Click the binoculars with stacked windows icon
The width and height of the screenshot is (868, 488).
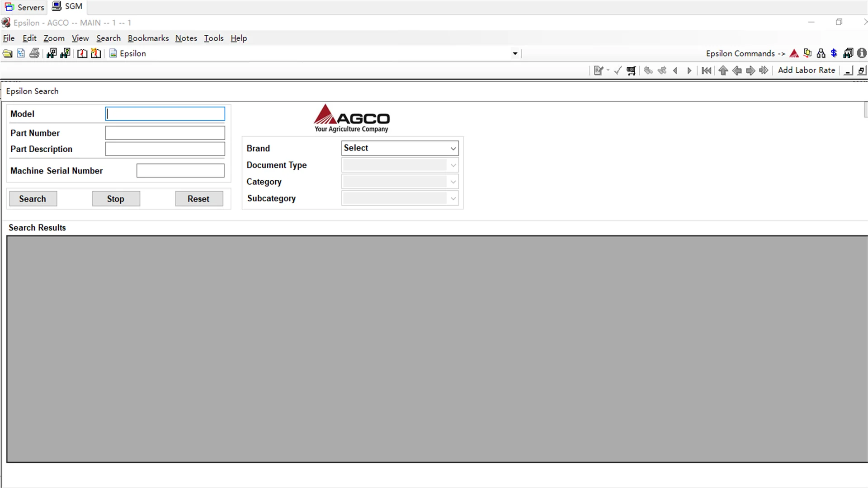point(848,53)
